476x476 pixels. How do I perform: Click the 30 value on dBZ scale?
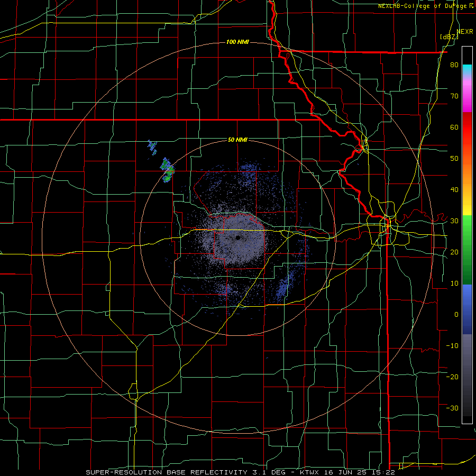coord(454,221)
